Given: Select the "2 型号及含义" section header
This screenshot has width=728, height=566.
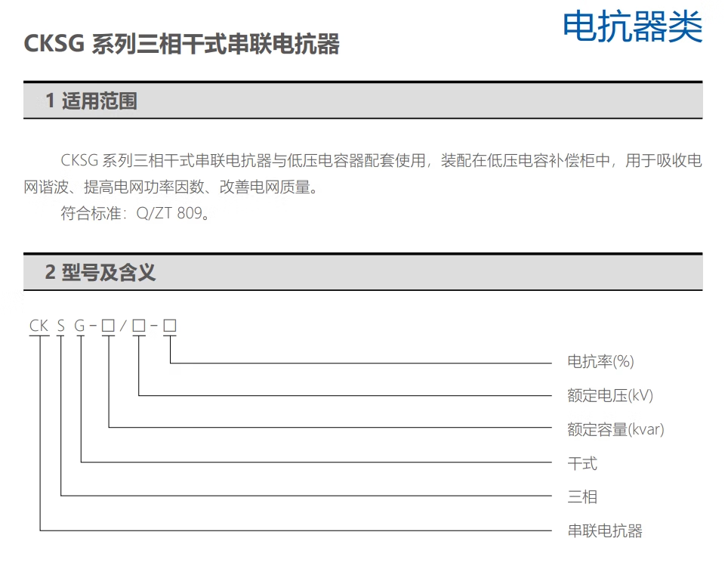Looking at the screenshot, I should (x=100, y=272).
